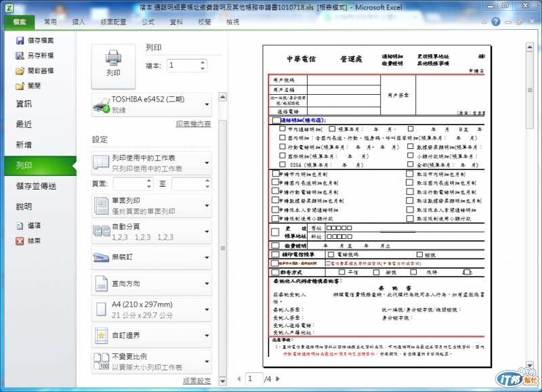Open Options (選項) in the backstage sidebar

point(28,225)
